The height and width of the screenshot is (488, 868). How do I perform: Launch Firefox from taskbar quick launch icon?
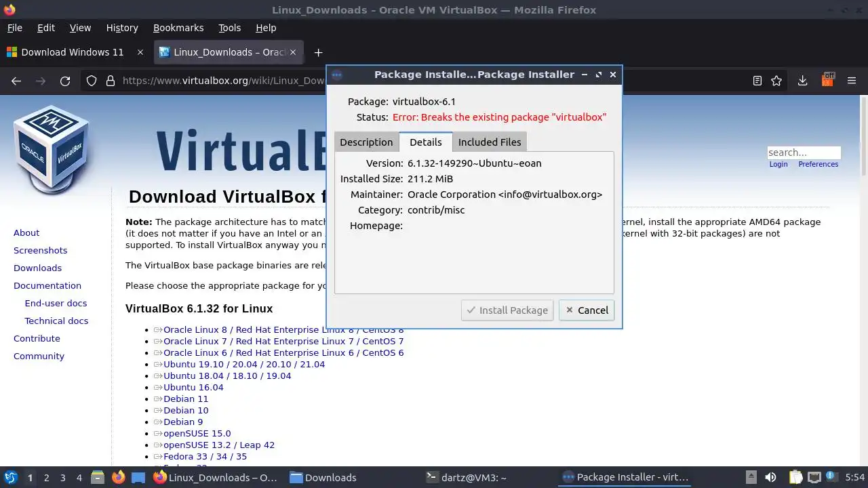pyautogui.click(x=118, y=477)
